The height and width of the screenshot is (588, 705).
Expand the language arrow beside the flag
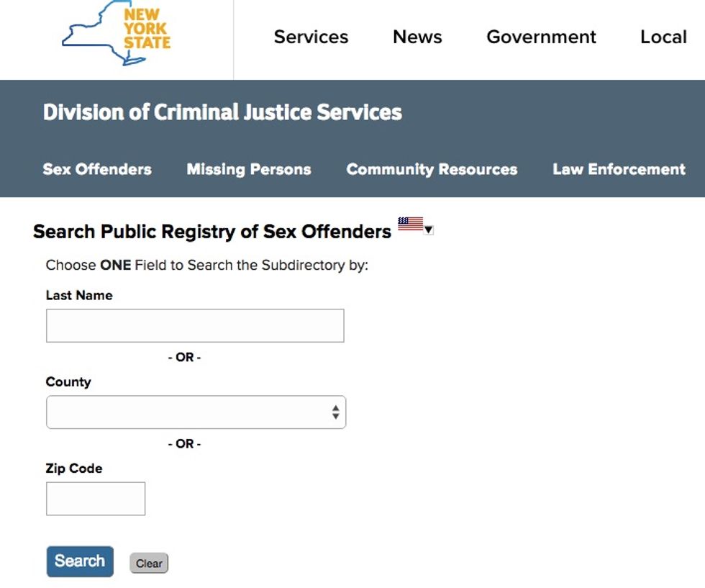coord(429,230)
